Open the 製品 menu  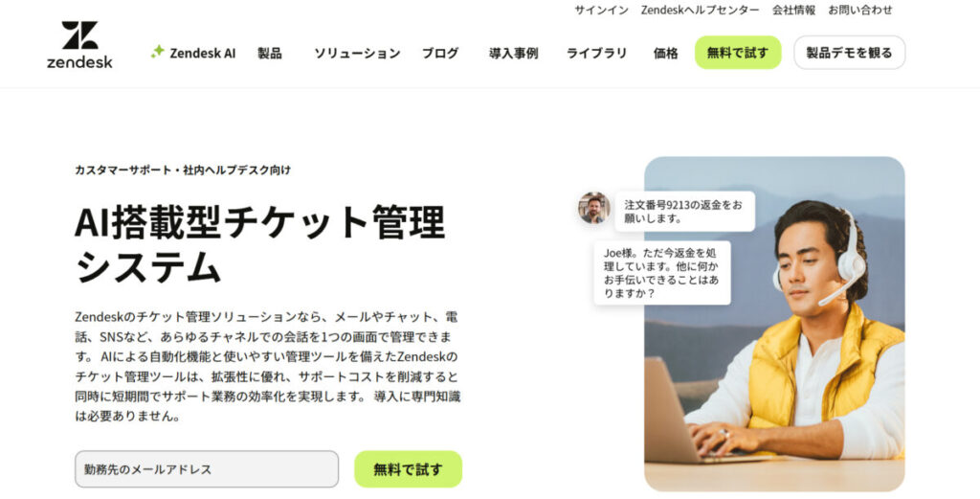tap(269, 53)
